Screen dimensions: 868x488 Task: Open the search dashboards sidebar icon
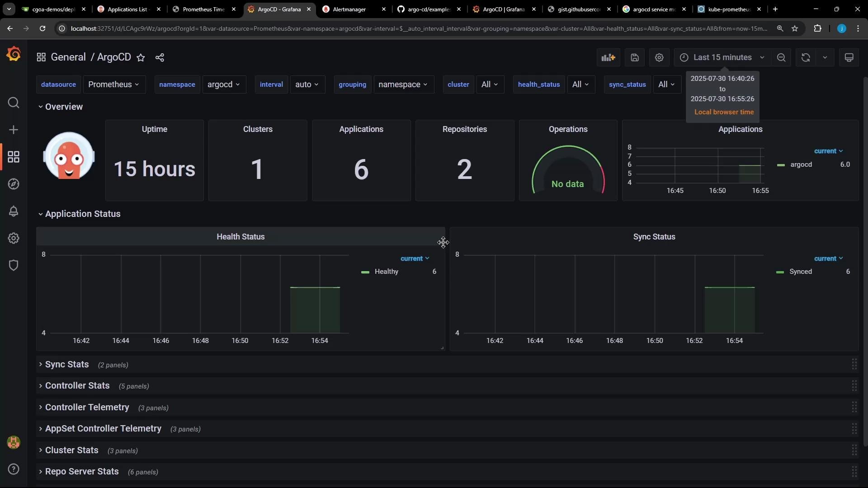[x=14, y=103]
